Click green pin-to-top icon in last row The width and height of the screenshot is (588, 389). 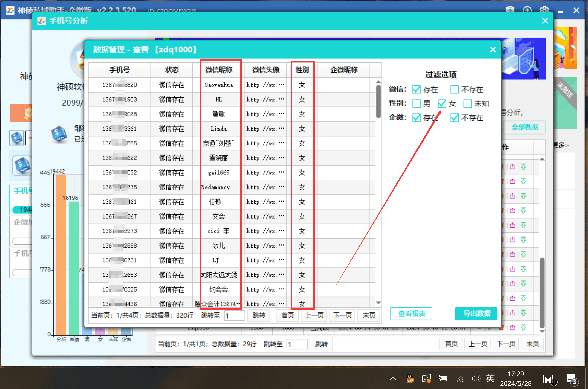[x=523, y=328]
